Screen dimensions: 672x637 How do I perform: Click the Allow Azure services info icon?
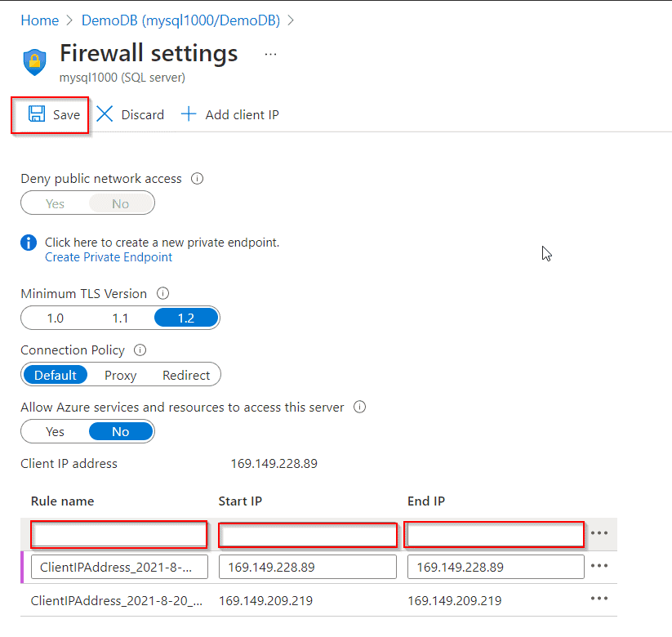[x=359, y=407]
